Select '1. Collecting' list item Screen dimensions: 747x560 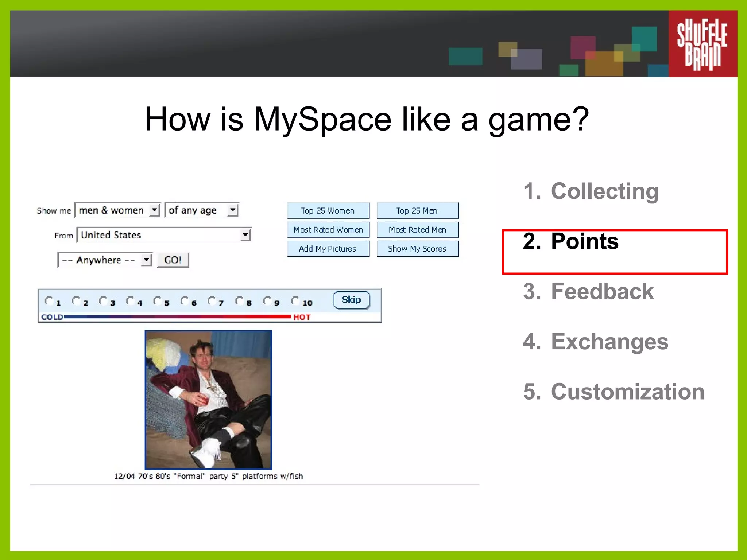[x=591, y=191]
